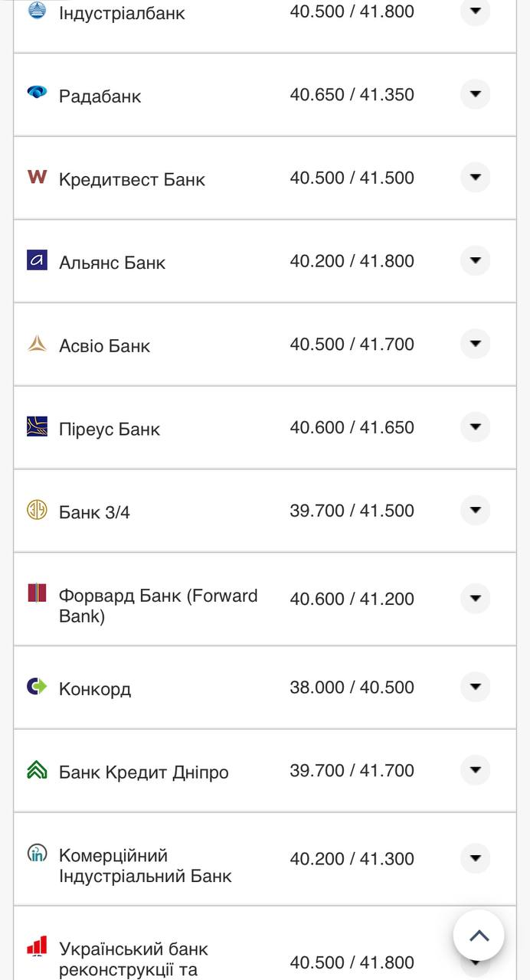Screen dimensions: 530x980
Task: Click the Радабанк logo icon
Action: tap(37, 93)
